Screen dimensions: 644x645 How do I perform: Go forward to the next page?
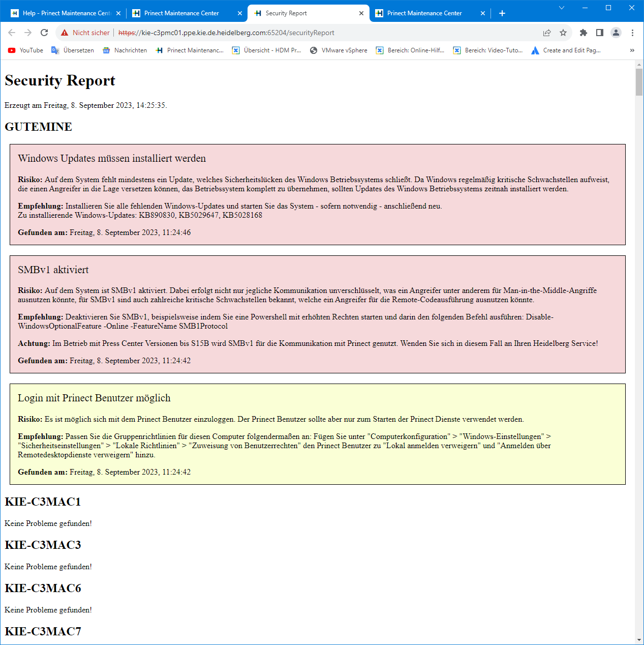pyautogui.click(x=28, y=33)
